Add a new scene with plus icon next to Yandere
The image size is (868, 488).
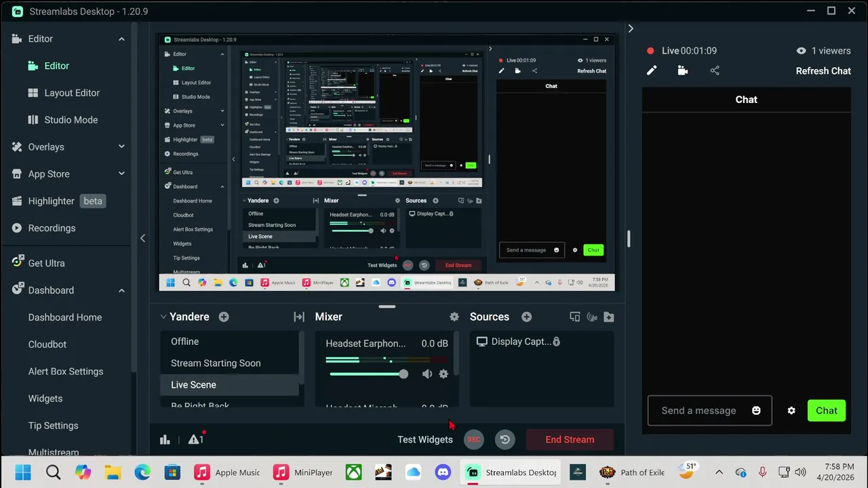224,317
